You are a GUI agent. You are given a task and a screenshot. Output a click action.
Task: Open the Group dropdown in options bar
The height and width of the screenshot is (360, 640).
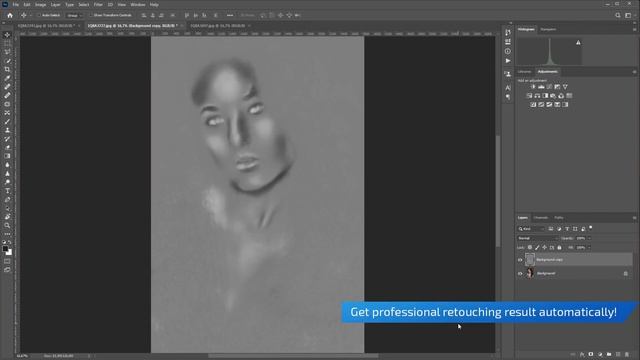[x=74, y=16]
